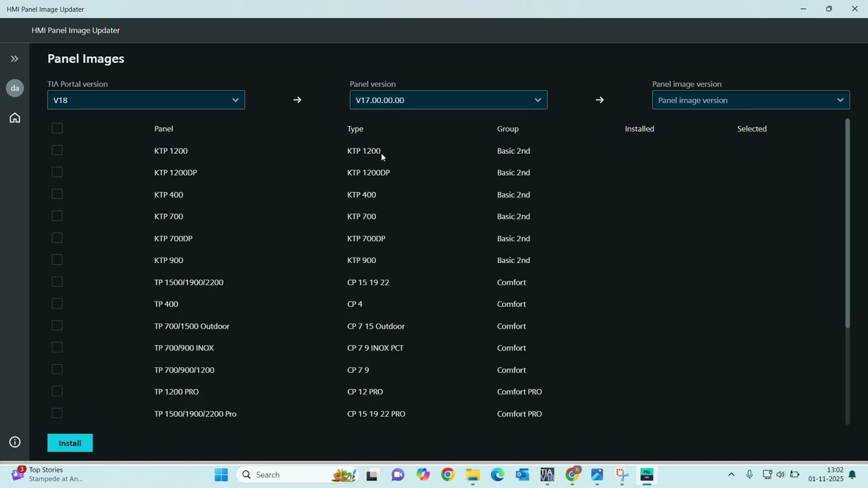Screen dimensions: 868x488
Task: Click the Selected column header
Action: (x=752, y=129)
